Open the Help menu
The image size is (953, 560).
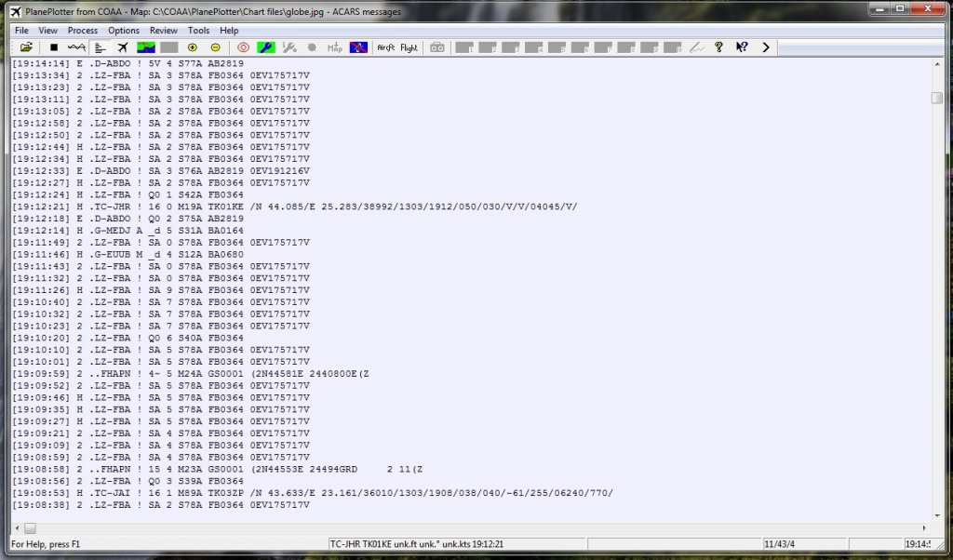(x=229, y=31)
